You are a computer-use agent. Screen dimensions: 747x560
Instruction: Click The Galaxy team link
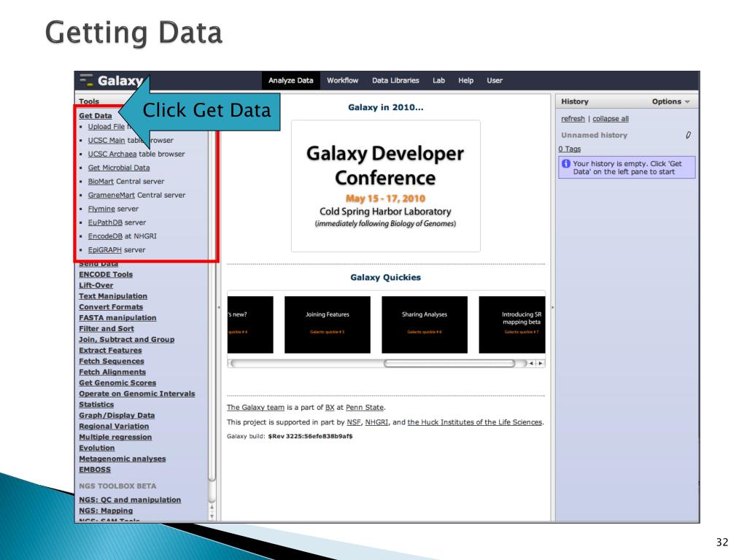tap(255, 408)
